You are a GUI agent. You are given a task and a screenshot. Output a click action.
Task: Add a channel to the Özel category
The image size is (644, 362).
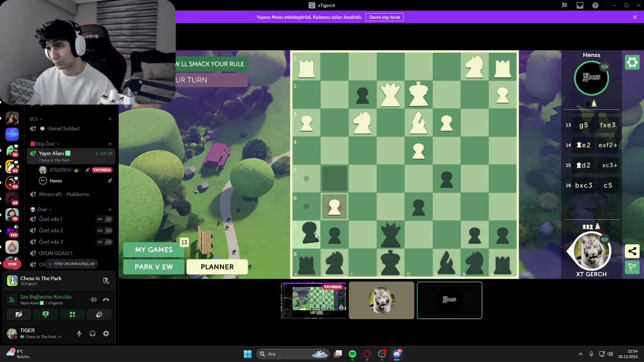(x=110, y=209)
